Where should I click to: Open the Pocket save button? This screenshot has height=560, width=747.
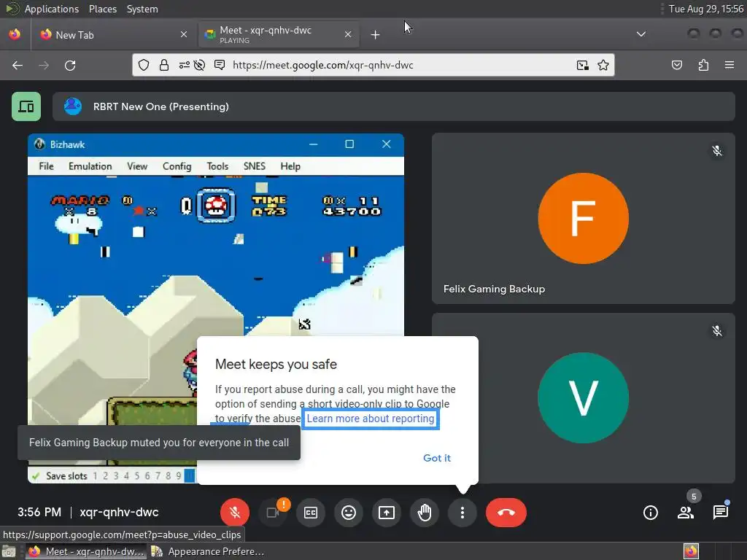tap(676, 65)
